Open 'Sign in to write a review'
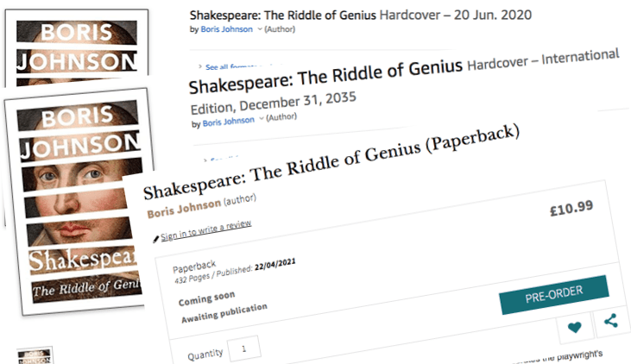 (x=206, y=230)
